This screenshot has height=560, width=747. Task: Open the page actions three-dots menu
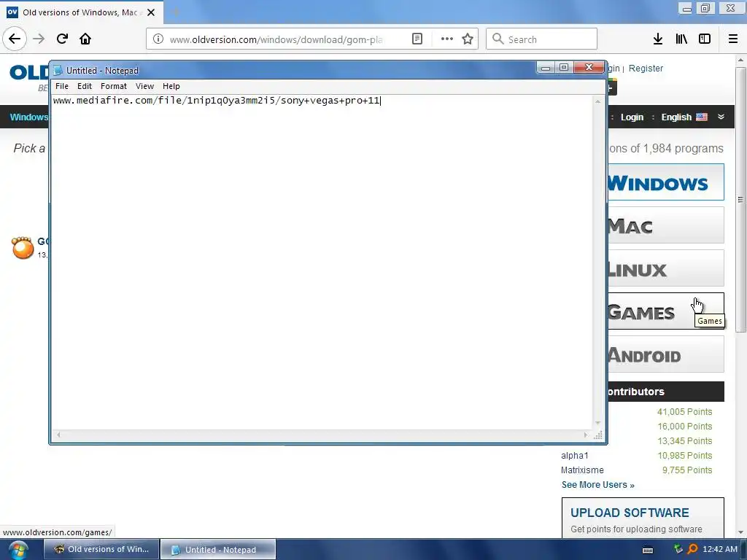coord(447,39)
